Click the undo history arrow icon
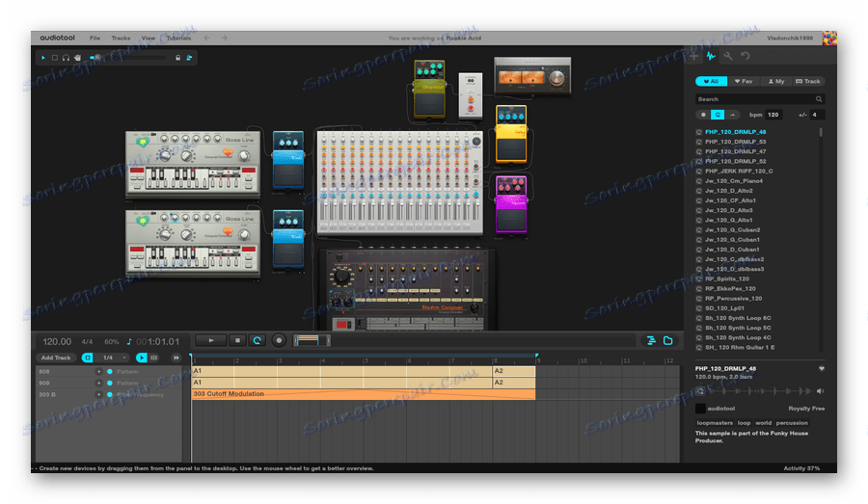The height and width of the screenshot is (504, 868). 745,56
